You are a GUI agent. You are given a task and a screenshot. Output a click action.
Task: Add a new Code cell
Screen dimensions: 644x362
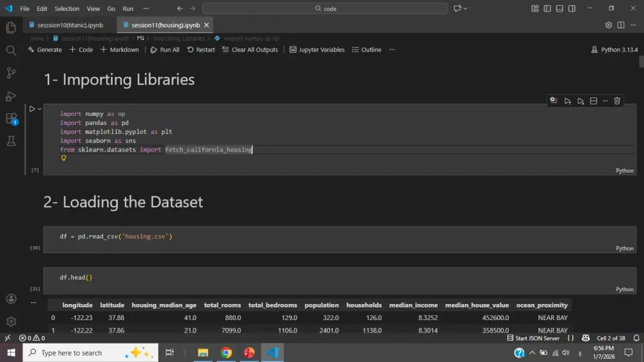81,50
